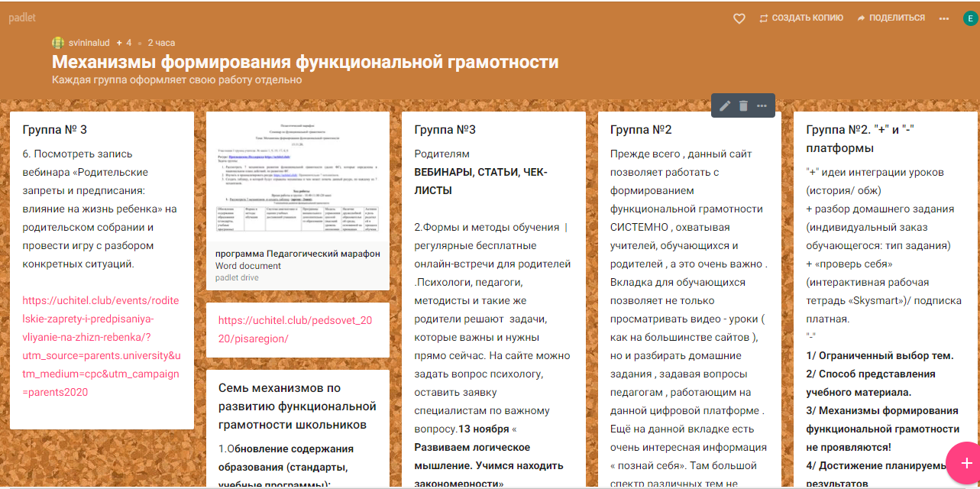
Task: Click the Группа №3 Родителям post heading
Action: pyautogui.click(x=445, y=130)
